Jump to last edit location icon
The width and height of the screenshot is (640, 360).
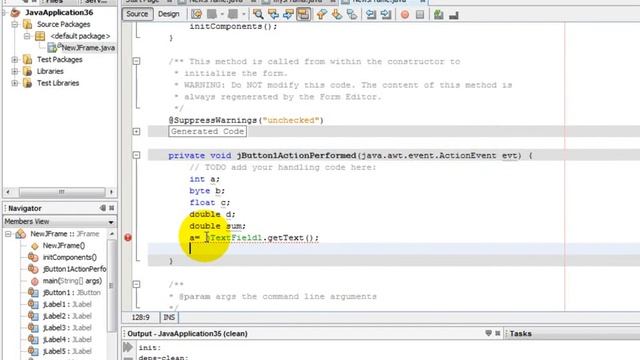pyautogui.click(x=196, y=14)
